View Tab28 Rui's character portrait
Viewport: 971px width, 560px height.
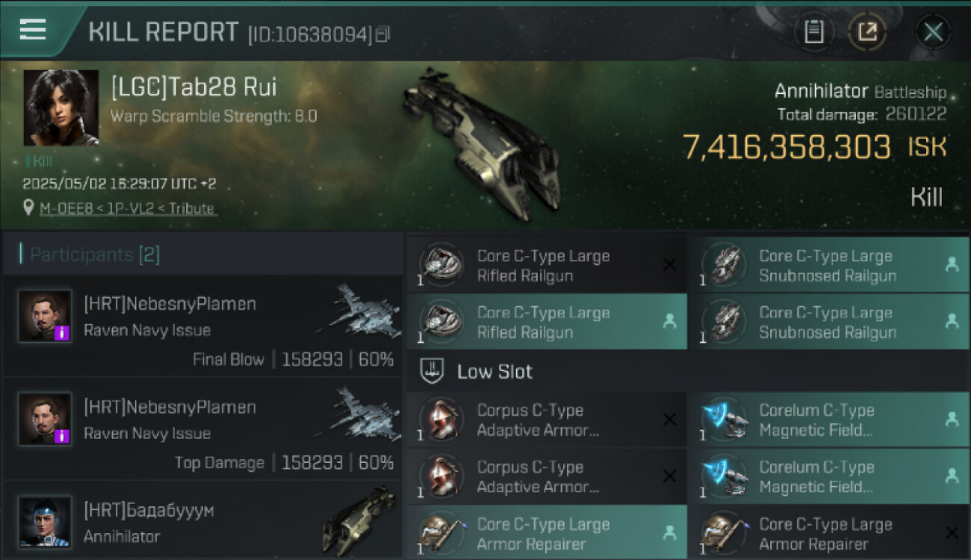tap(61, 108)
